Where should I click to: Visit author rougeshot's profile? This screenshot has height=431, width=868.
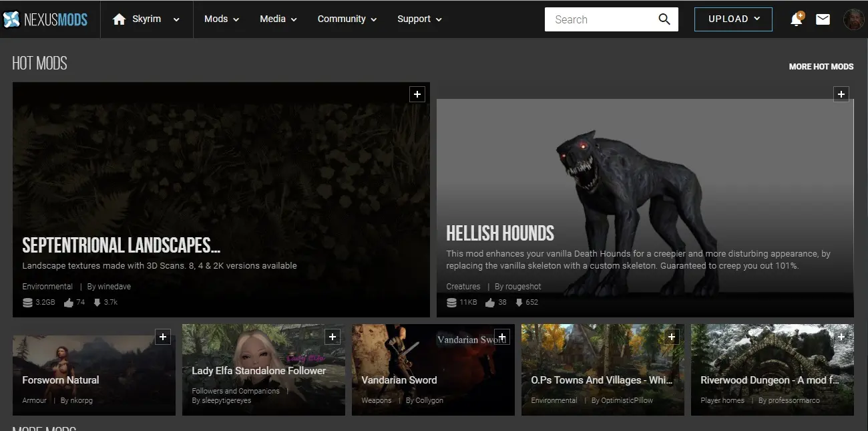click(523, 287)
